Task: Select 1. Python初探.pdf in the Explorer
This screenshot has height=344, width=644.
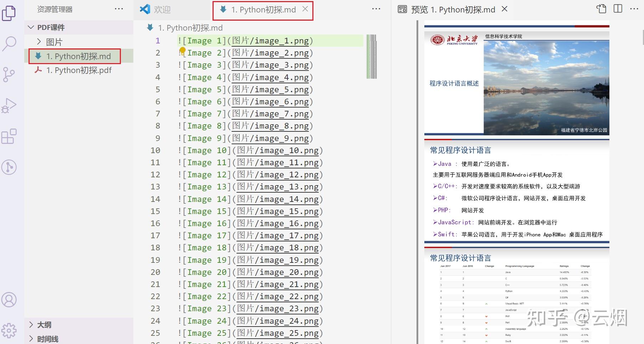Action: click(x=79, y=70)
